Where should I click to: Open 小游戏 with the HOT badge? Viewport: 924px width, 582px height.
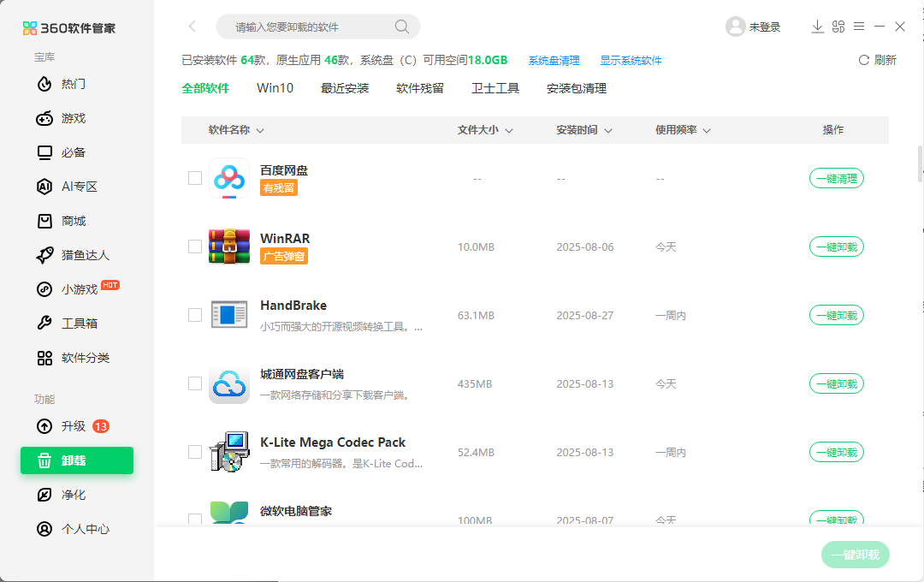pos(68,289)
